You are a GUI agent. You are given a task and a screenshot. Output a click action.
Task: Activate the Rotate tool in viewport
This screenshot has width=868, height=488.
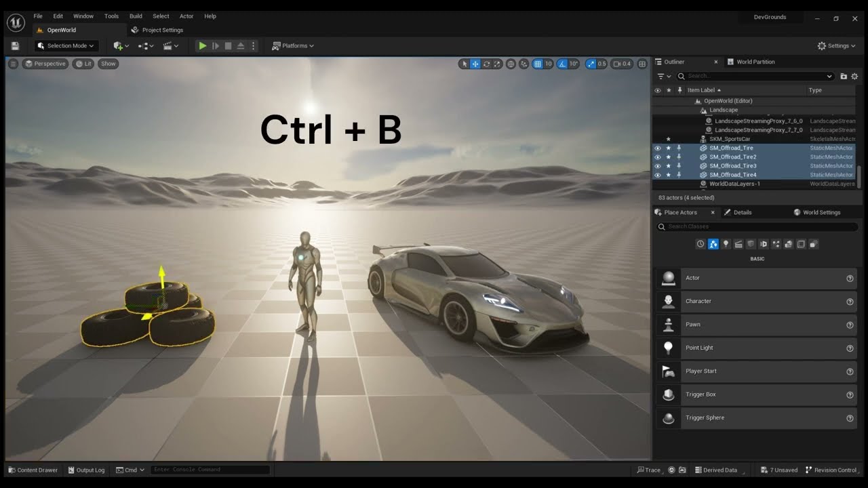coord(486,64)
